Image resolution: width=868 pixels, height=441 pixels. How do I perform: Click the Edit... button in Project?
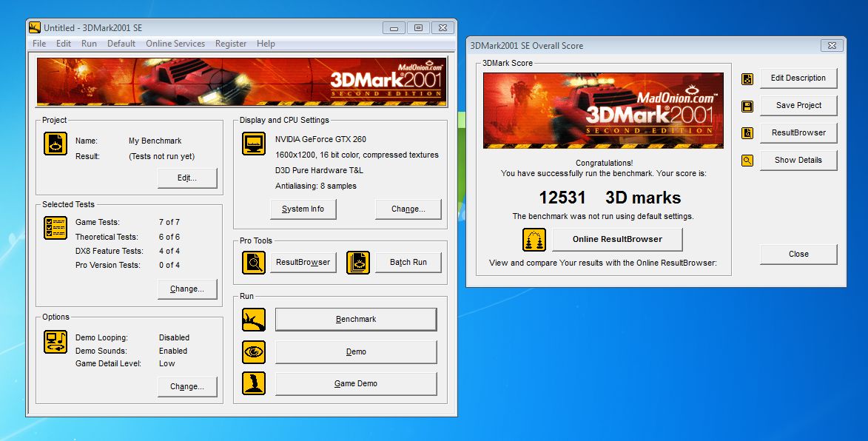pyautogui.click(x=187, y=178)
